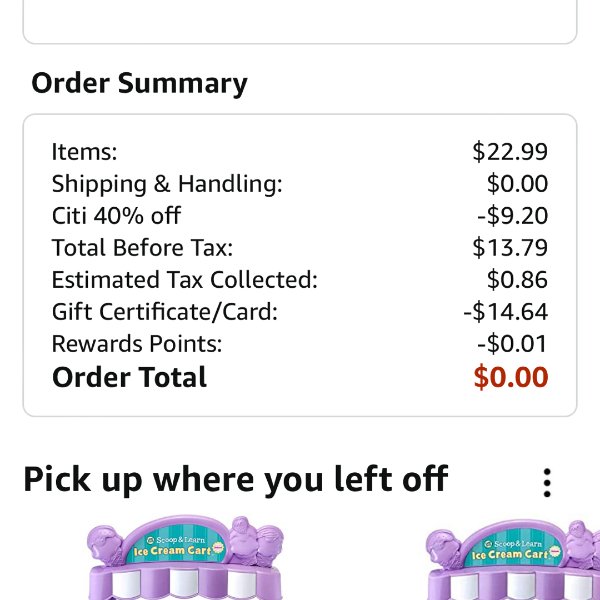600x600 pixels.
Task: Click the Pick up where you left off heading
Action: point(235,480)
